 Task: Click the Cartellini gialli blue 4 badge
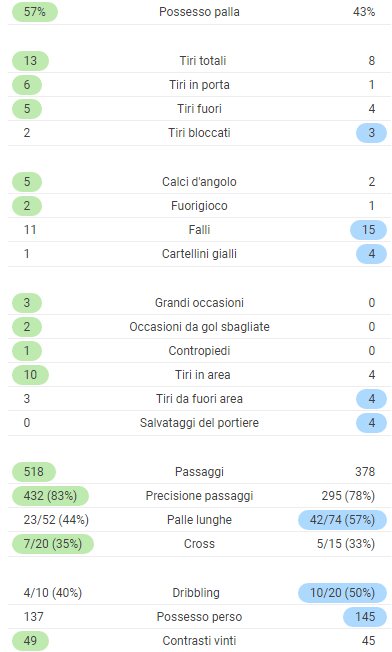(x=371, y=254)
